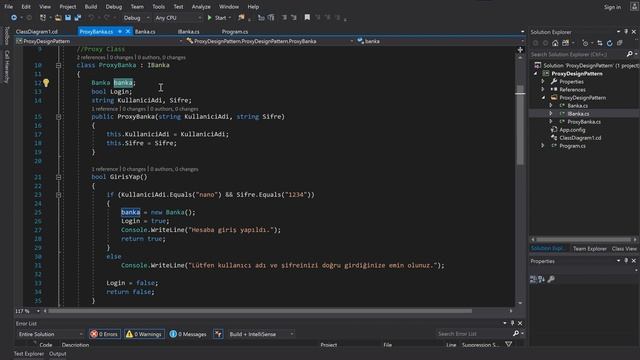The width and height of the screenshot is (640, 360).
Task: Click the lightbulb quick actions icon
Action: click(x=46, y=83)
